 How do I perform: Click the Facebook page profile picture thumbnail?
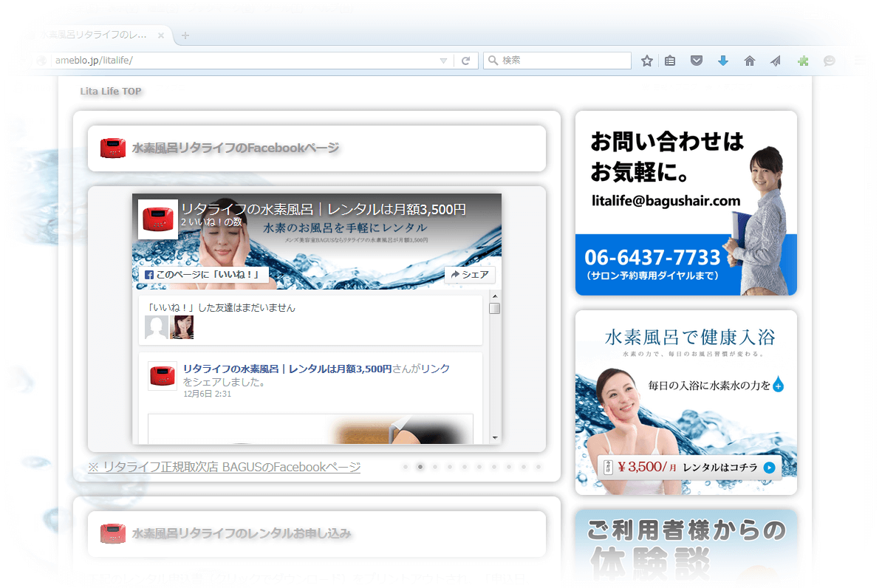[x=158, y=219]
